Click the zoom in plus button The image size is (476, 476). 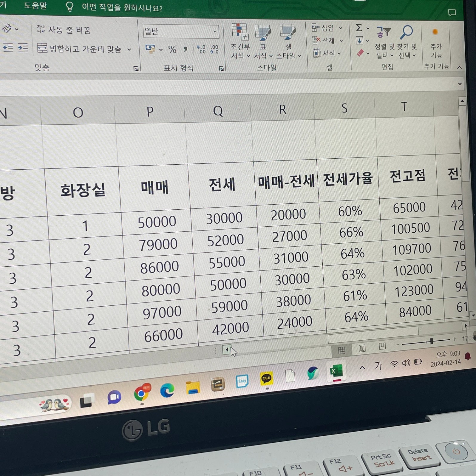click(x=454, y=339)
